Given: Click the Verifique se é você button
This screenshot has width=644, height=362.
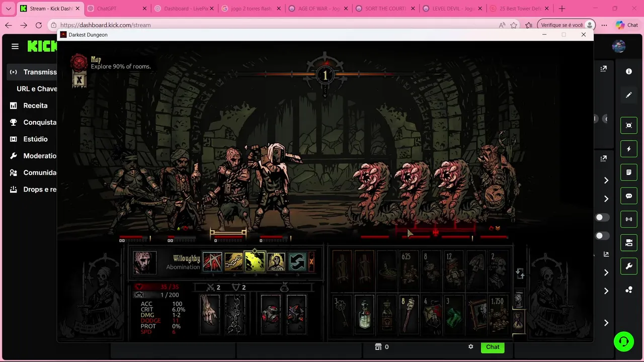Looking at the screenshot, I should click(x=566, y=25).
